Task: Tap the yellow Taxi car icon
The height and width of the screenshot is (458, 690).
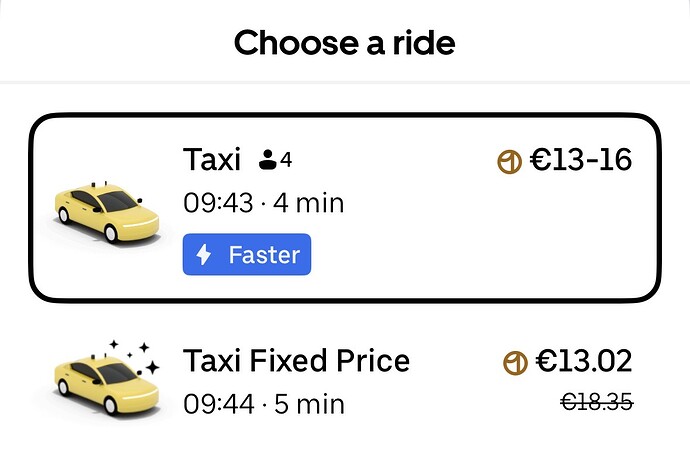Action: pyautogui.click(x=106, y=212)
